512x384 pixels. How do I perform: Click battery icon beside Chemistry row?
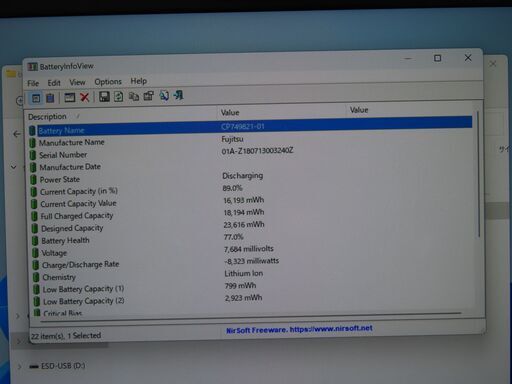(36, 277)
